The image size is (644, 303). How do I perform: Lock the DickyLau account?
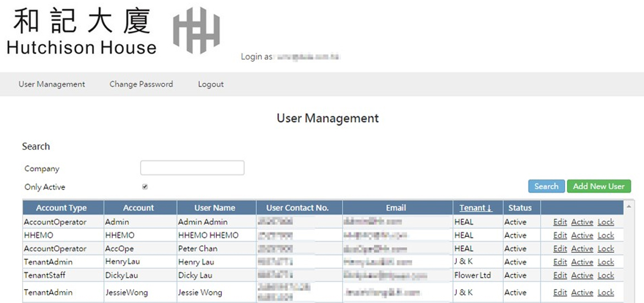(x=605, y=275)
